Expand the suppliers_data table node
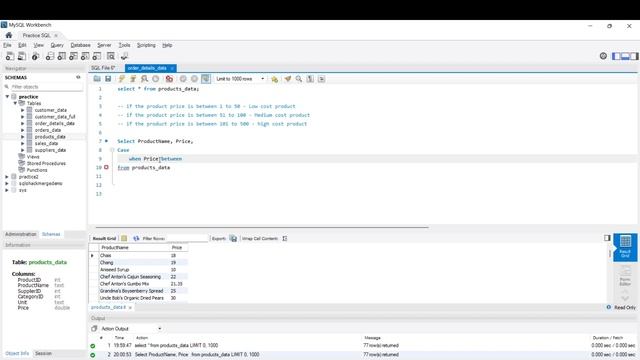Viewport: 640px width, 360px height. (22, 150)
